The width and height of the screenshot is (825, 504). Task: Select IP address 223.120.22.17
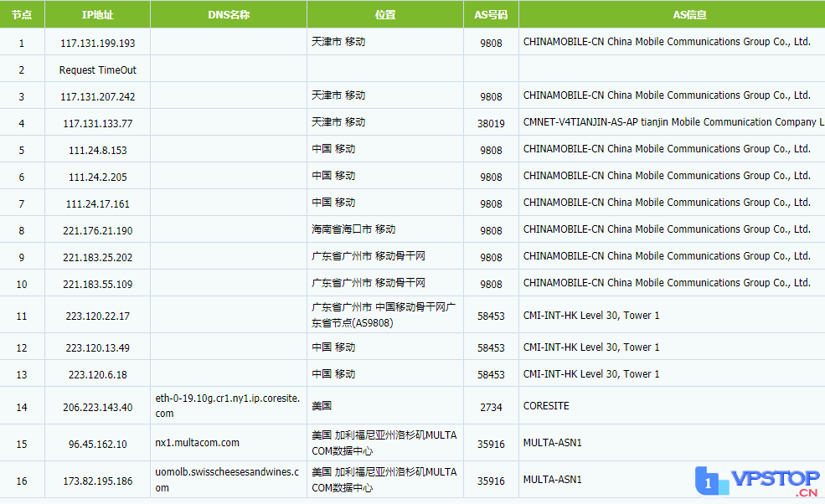(x=98, y=316)
